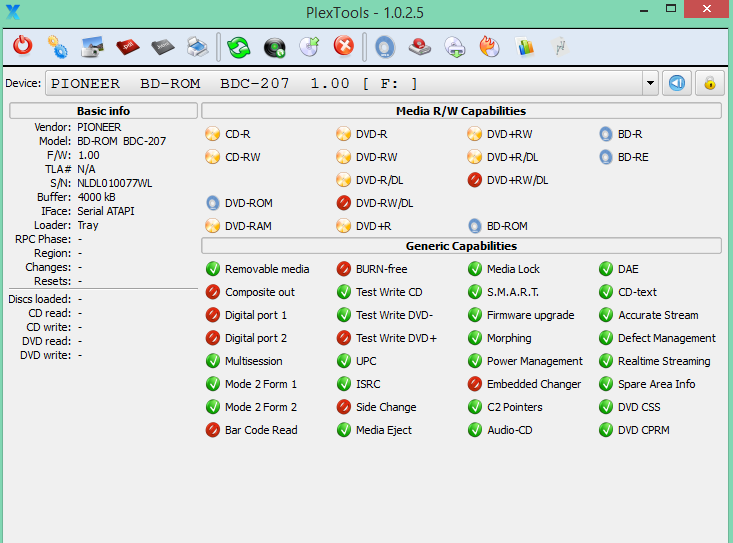This screenshot has width=733, height=543.
Task: Click the CD-R media icon
Action: pos(212,134)
